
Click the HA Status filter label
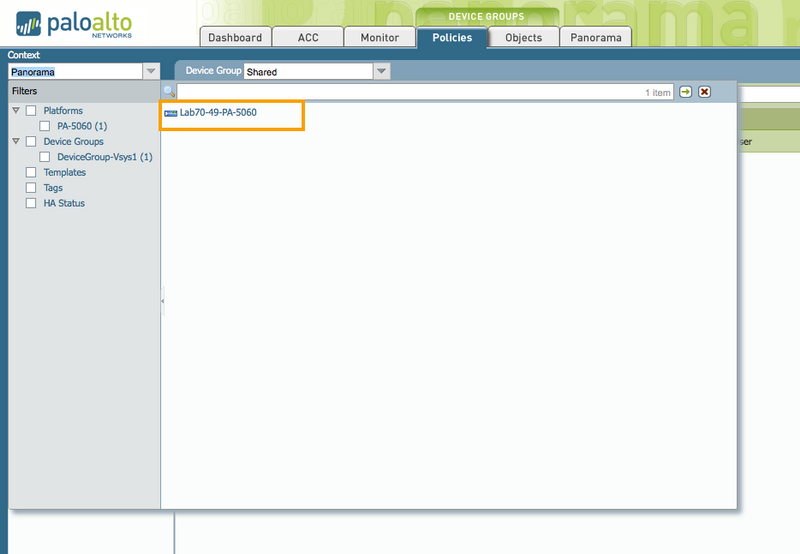(x=64, y=203)
